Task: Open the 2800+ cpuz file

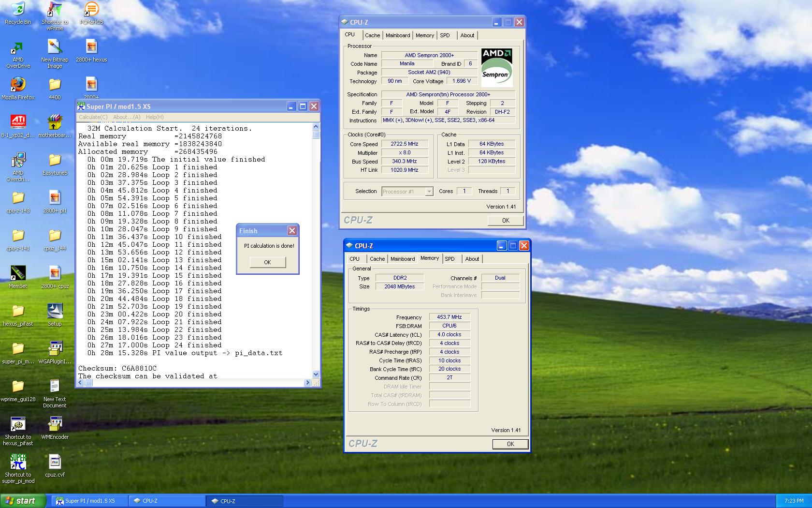Action: click(55, 277)
